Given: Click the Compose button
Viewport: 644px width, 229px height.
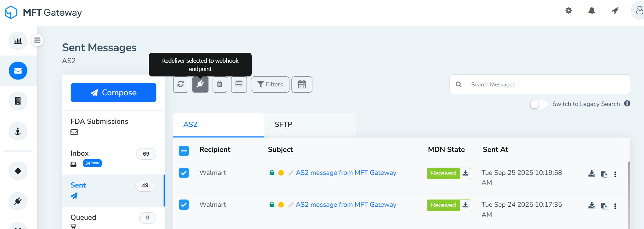Looking at the screenshot, I should coord(114,93).
